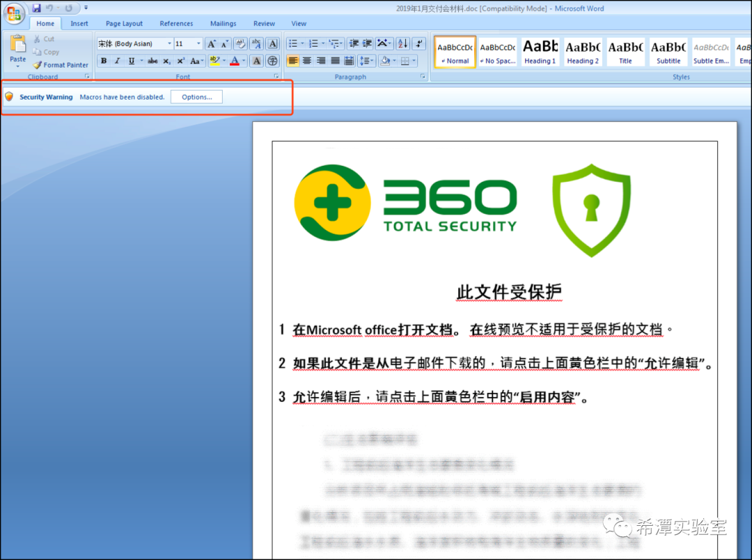This screenshot has height=560, width=752.
Task: Align text right
Action: click(321, 61)
